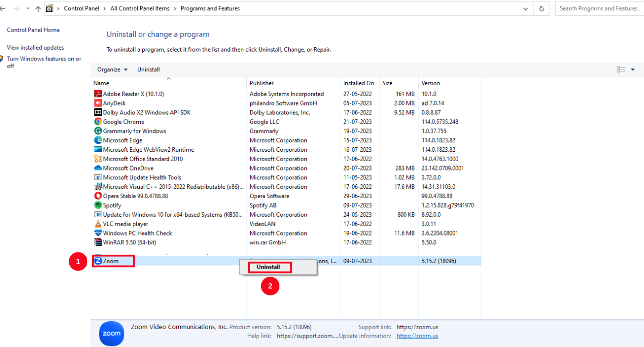
Task: Click the VLC media player cone icon
Action: [98, 224]
